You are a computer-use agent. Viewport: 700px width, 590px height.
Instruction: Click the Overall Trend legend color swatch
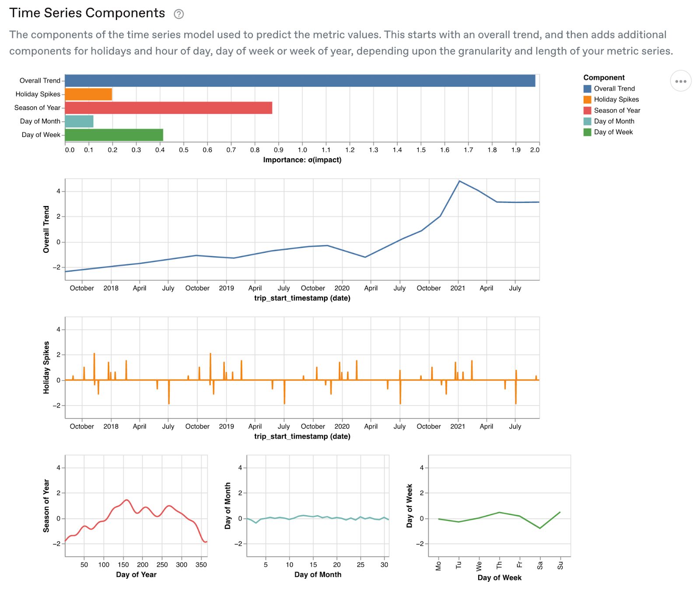tap(587, 88)
